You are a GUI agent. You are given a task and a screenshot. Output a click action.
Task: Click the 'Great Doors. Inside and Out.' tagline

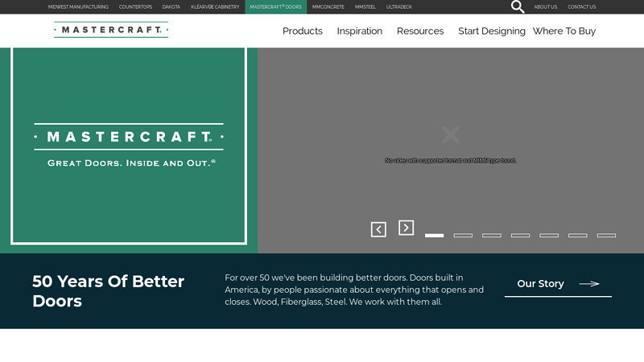(131, 163)
